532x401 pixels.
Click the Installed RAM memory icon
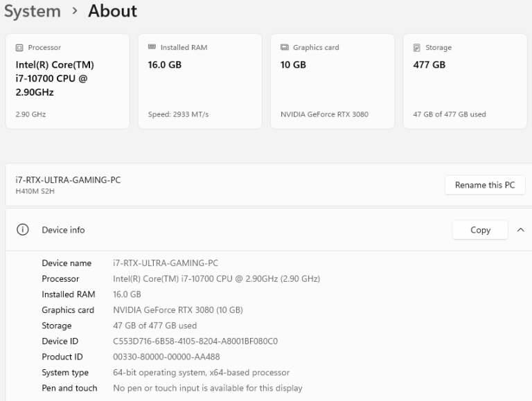point(152,48)
